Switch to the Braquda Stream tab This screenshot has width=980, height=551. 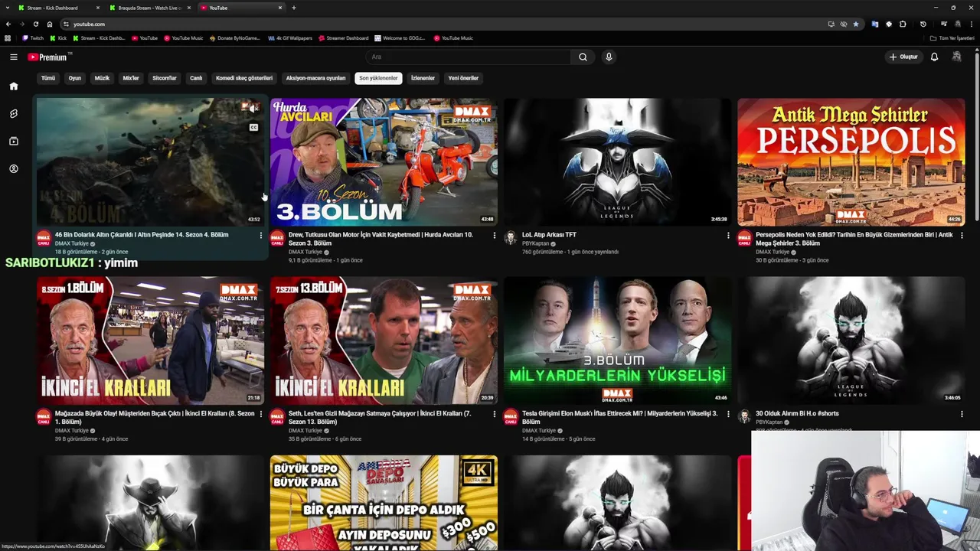point(149,8)
